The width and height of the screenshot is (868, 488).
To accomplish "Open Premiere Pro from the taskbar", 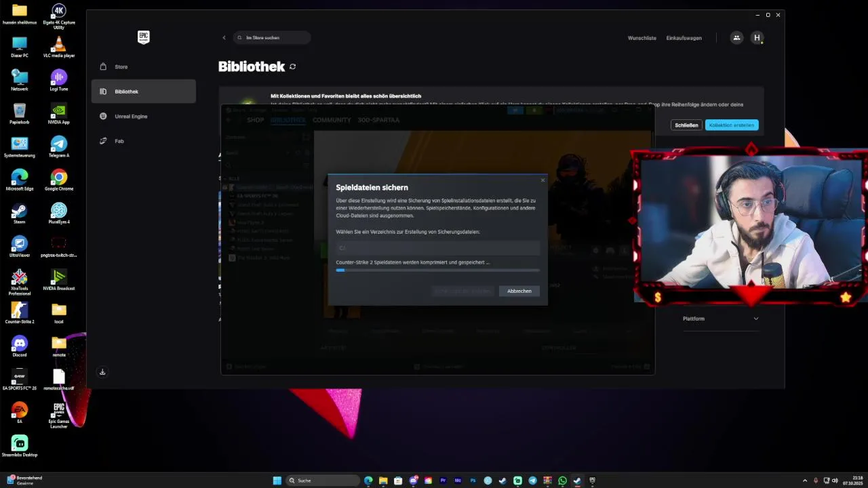I will coord(443,481).
